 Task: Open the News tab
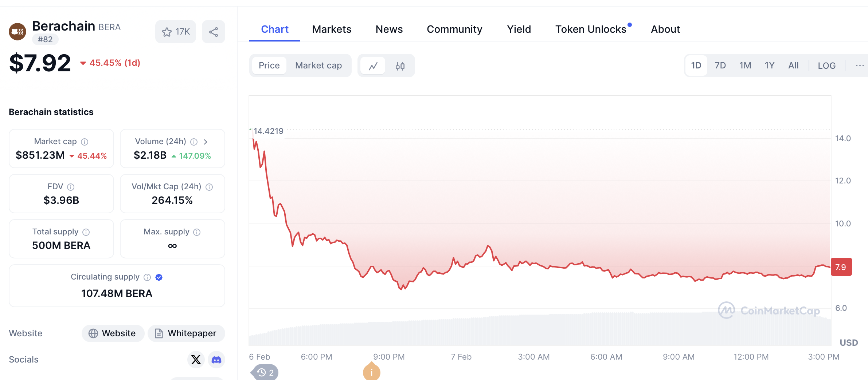pyautogui.click(x=389, y=29)
